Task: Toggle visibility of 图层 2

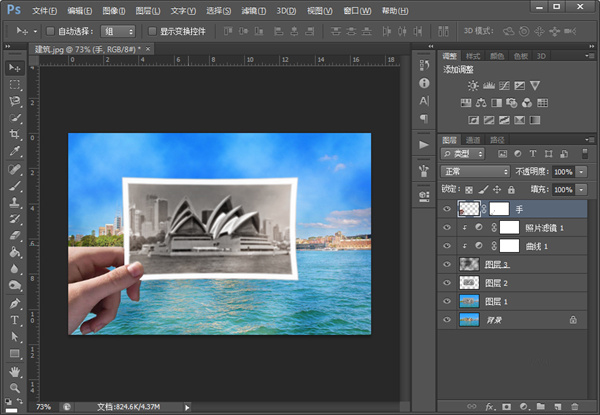Action: 447,282
